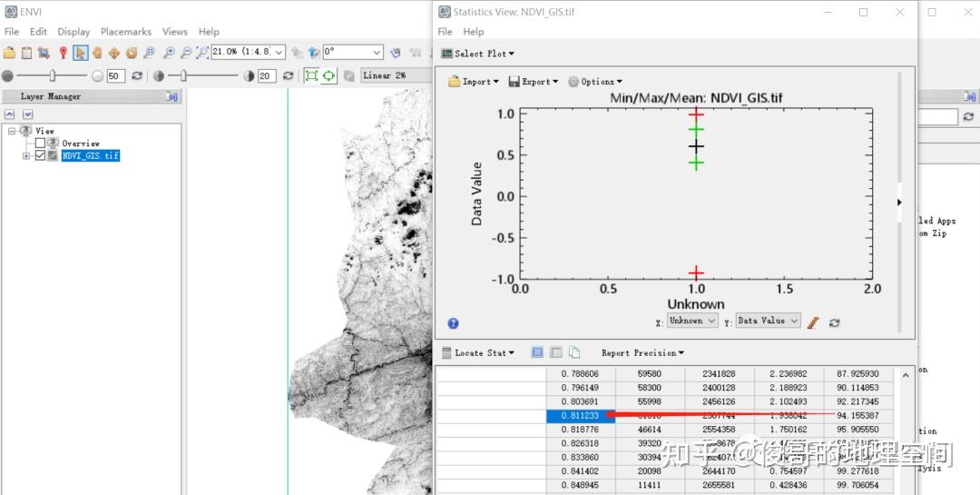The width and height of the screenshot is (980, 495).
Task: Click the Locate Stat button
Action: 478,353
